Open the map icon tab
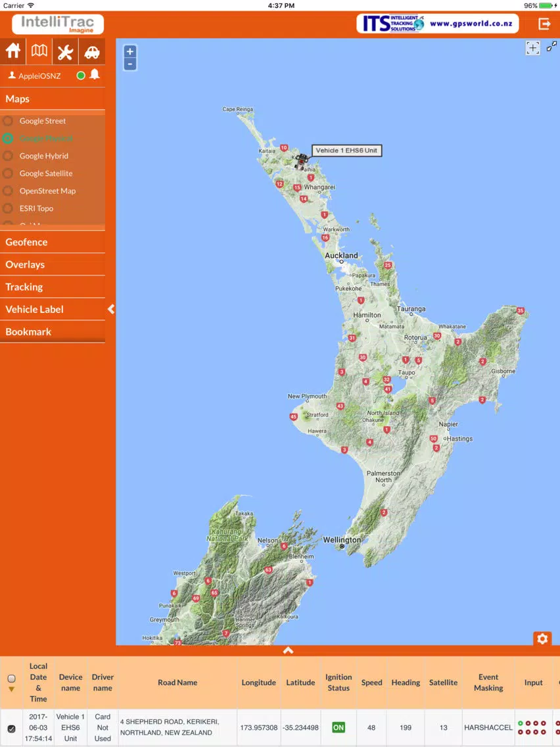Viewport: 560px width, 747px height. click(39, 51)
